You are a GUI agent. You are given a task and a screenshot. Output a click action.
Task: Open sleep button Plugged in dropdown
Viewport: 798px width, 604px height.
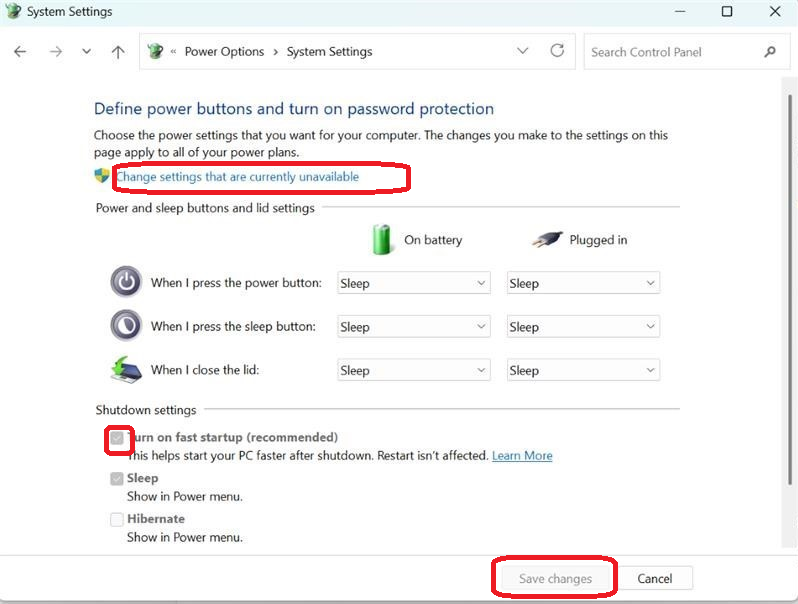coord(583,327)
